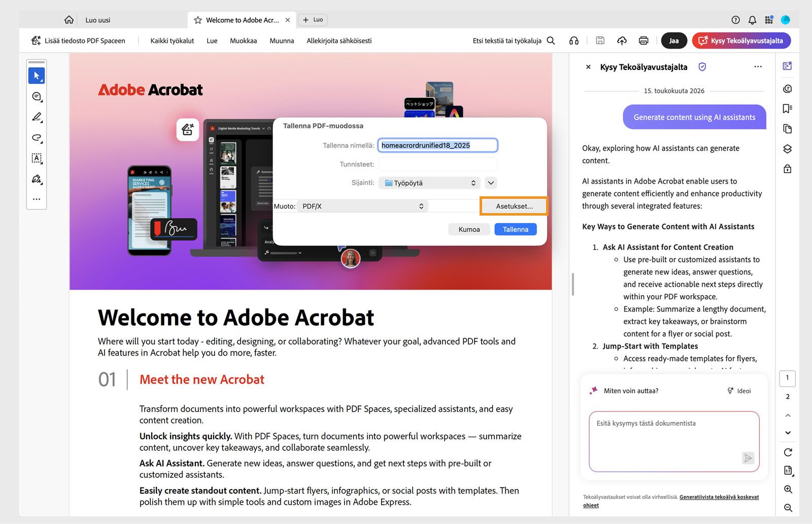This screenshot has height=524, width=812.
Task: Open the Muoto PDF/X format dropdown
Action: (362, 206)
